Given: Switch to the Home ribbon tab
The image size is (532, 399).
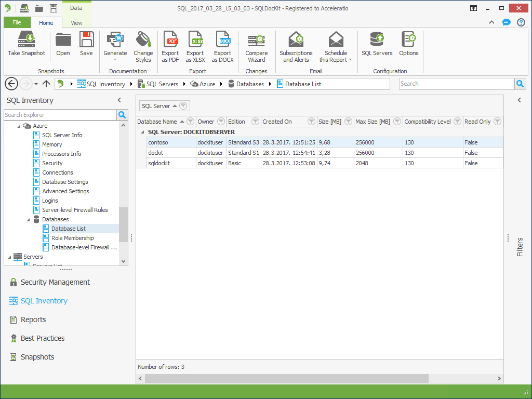Looking at the screenshot, I should click(x=46, y=23).
